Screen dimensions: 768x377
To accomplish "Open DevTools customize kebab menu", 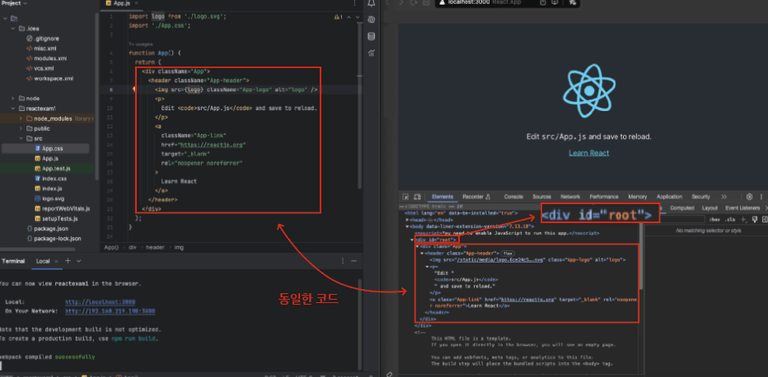I will [761, 197].
